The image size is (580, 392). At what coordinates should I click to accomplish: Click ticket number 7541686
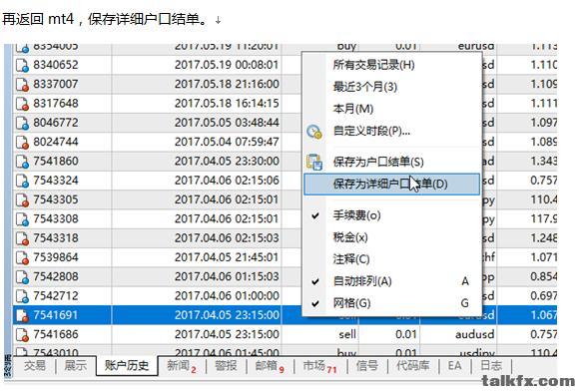click(56, 334)
